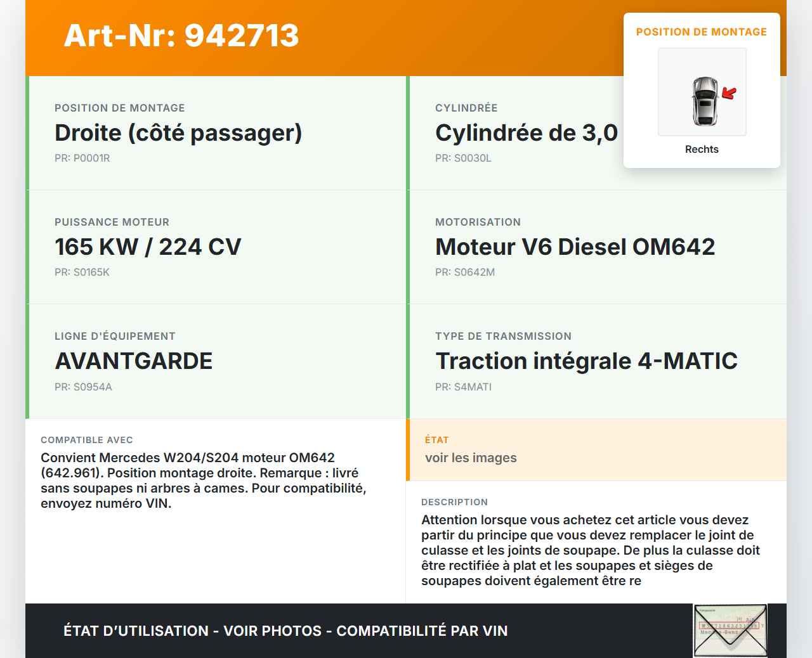Click the PR: S0642M code

point(465,273)
